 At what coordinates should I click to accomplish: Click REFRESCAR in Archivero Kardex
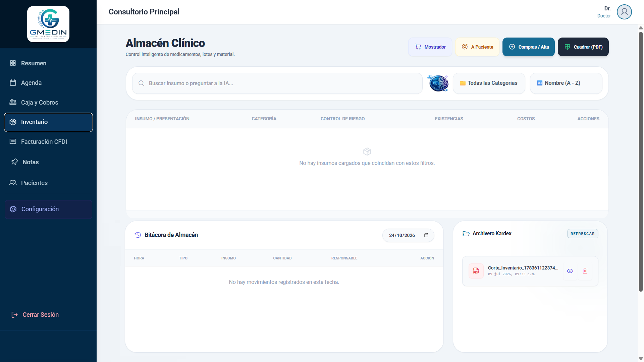582,234
